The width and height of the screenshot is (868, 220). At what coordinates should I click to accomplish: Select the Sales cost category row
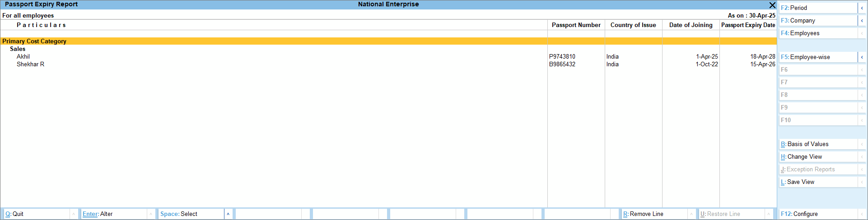click(18, 49)
